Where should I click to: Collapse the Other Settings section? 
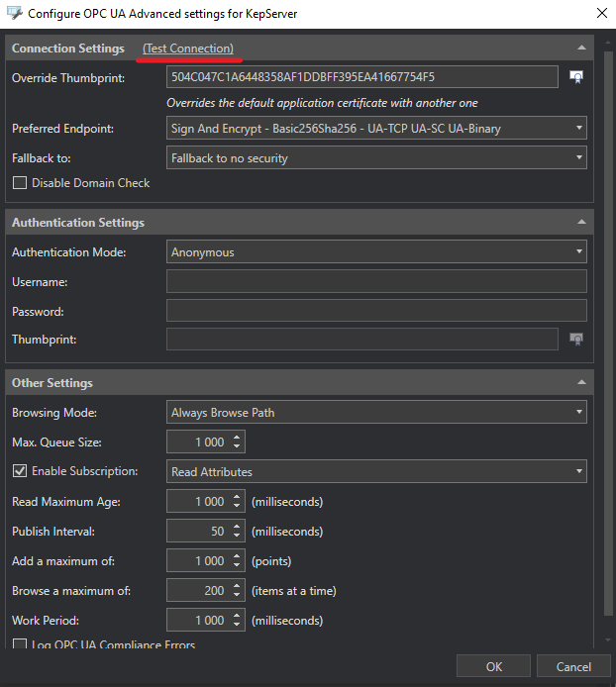(581, 382)
